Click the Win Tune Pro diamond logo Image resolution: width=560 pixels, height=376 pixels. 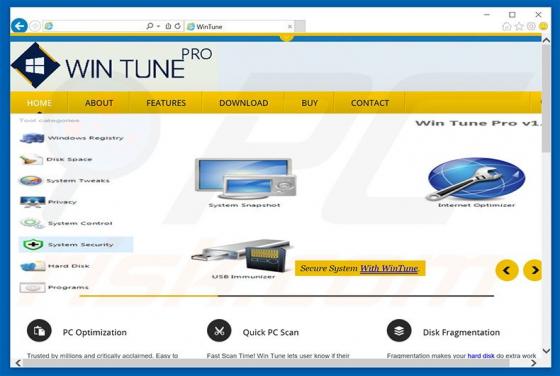[35, 65]
